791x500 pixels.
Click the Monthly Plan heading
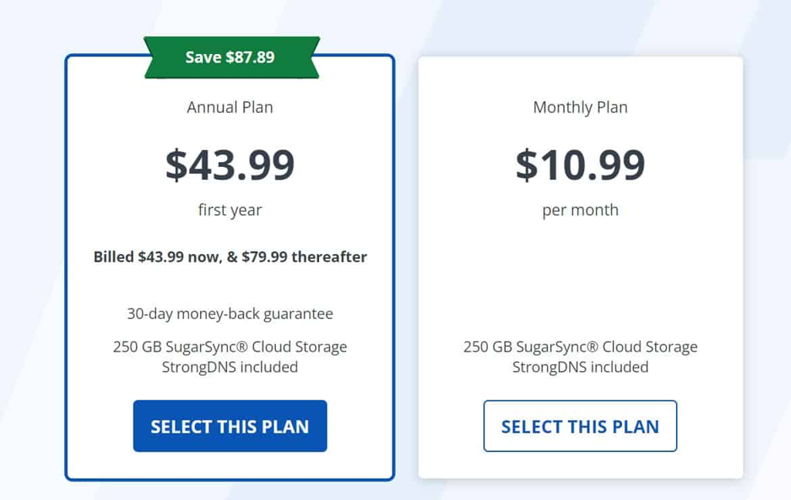pyautogui.click(x=580, y=107)
